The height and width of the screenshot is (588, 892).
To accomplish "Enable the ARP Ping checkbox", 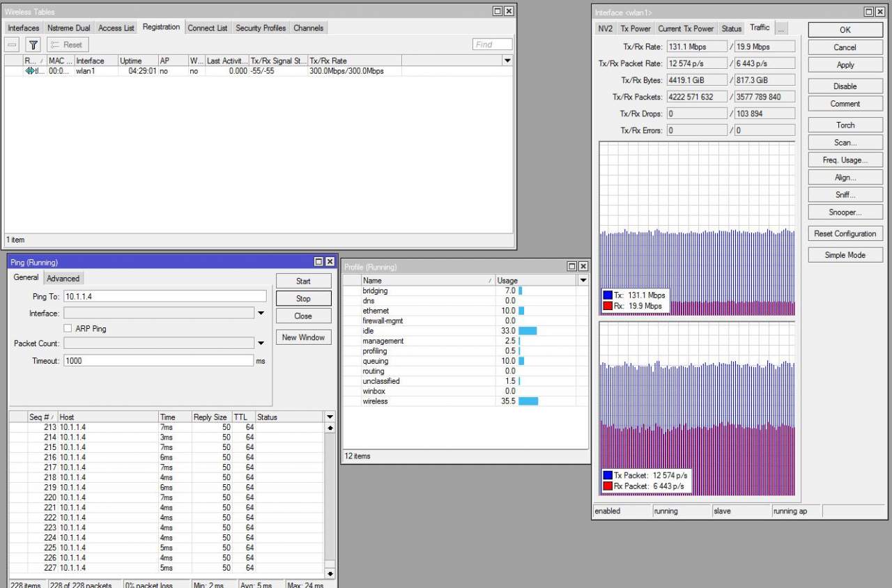I will [68, 329].
